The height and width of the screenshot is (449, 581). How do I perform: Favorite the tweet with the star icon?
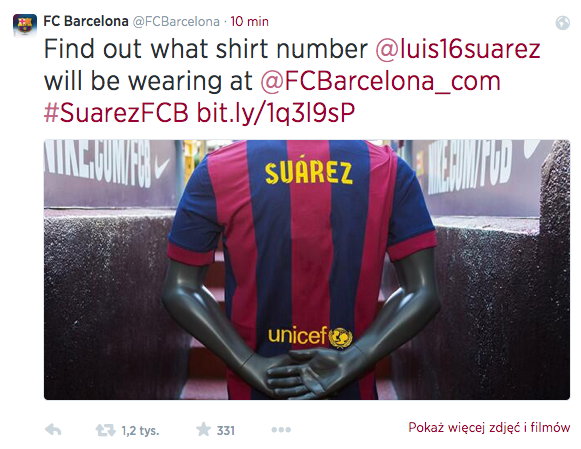coord(203,430)
